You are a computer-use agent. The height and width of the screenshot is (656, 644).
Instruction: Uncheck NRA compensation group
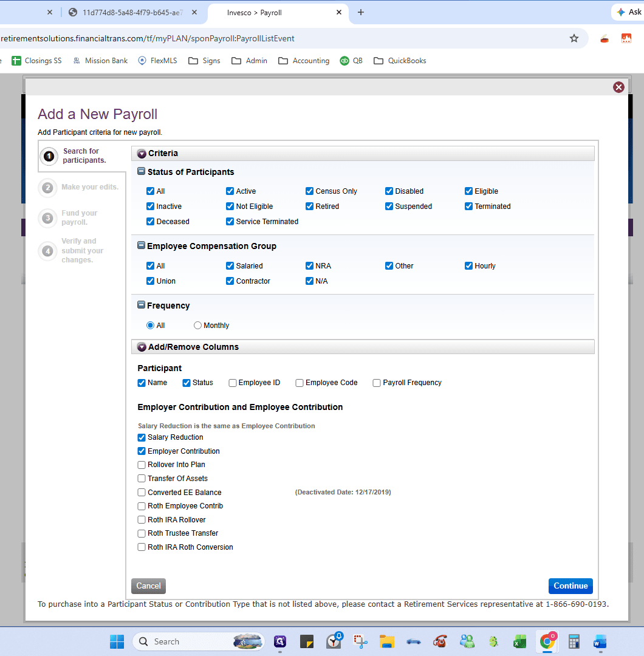[x=309, y=265]
